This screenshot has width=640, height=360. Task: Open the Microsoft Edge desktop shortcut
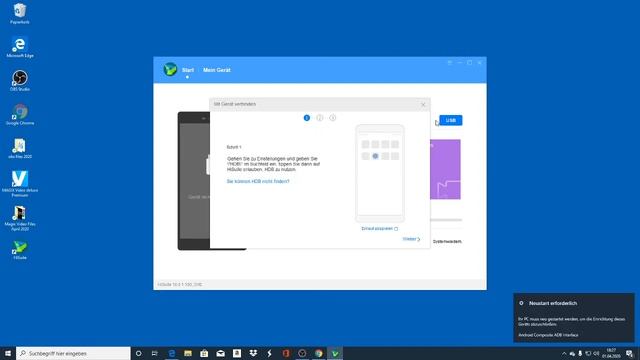tap(20, 47)
